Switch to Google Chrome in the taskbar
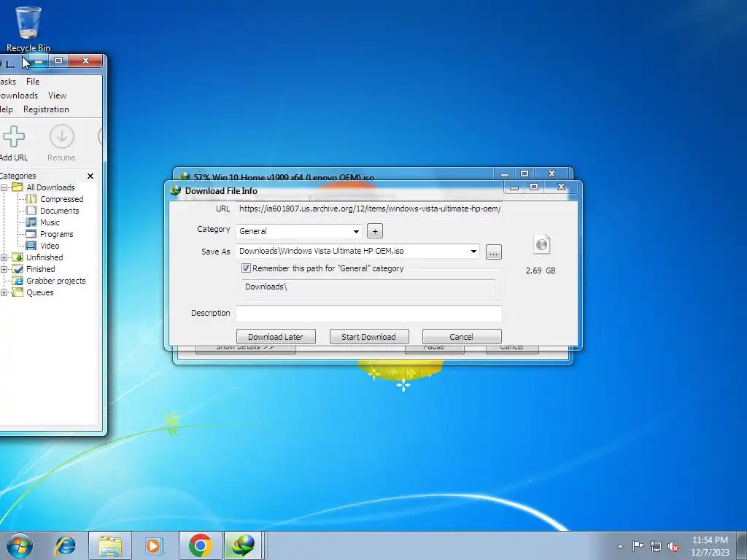 click(x=201, y=545)
